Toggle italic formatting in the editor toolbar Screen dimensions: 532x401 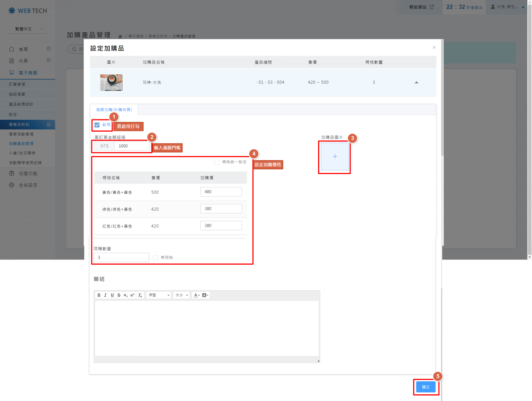(105, 295)
